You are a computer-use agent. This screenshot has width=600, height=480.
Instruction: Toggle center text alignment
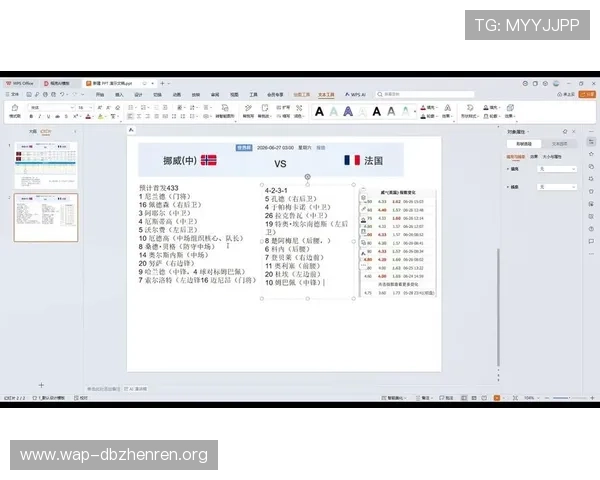click(139, 116)
